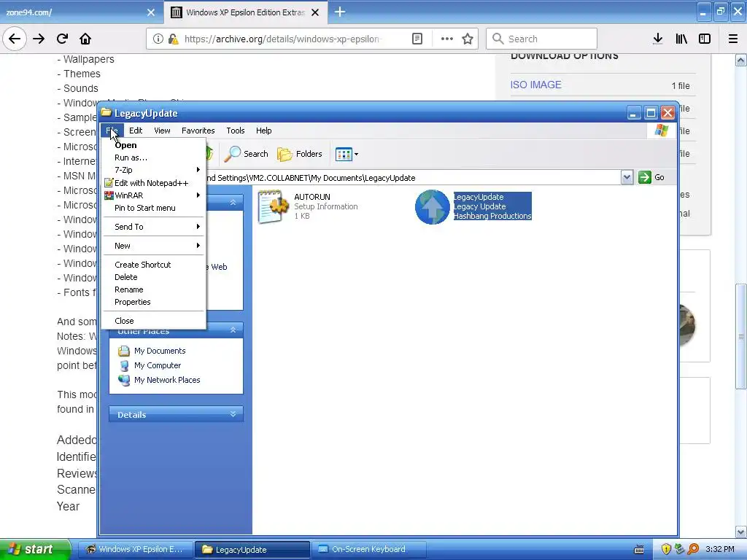Reload the archive.org page

tap(63, 39)
